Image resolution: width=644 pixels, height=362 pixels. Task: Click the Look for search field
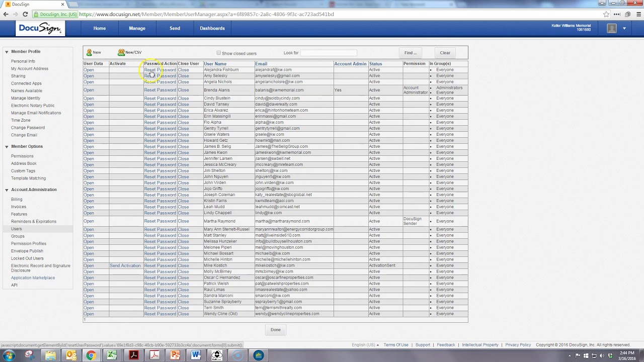(329, 53)
